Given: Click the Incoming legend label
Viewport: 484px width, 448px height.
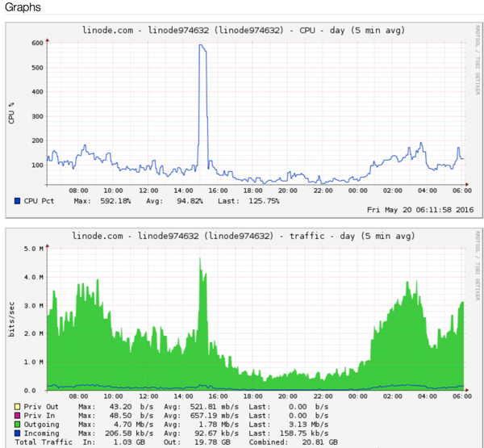Looking at the screenshot, I should point(41,433).
